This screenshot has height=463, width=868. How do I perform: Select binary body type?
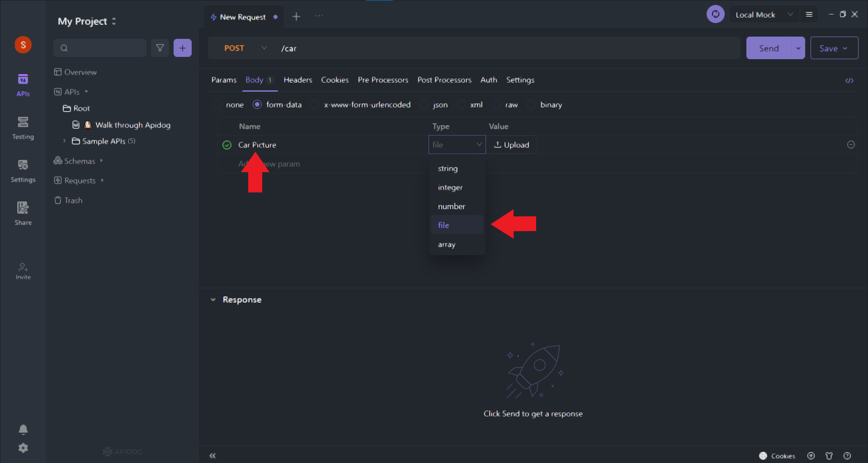pos(545,105)
